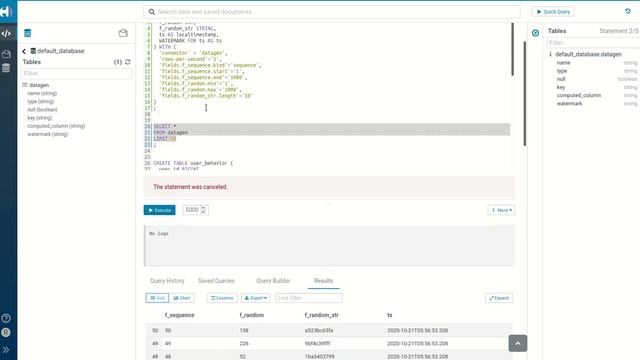
Task: Execute the selected statement
Action: [x=160, y=210]
